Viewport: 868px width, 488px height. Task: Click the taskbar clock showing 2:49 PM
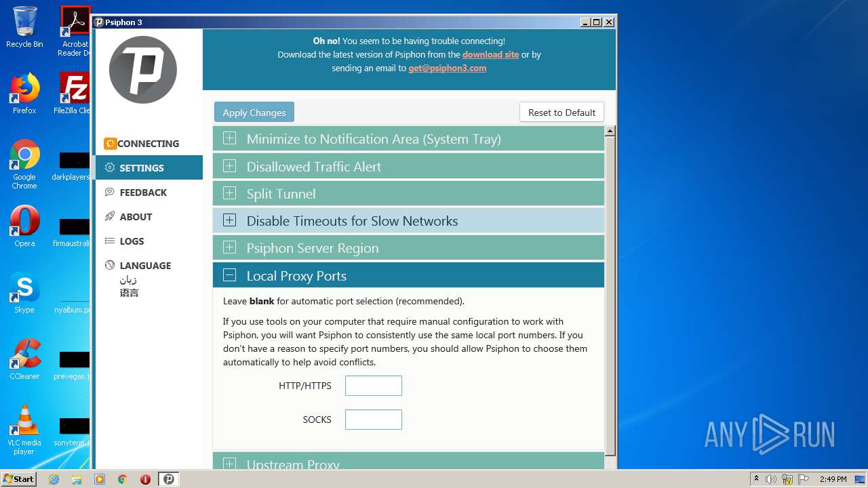pos(833,479)
